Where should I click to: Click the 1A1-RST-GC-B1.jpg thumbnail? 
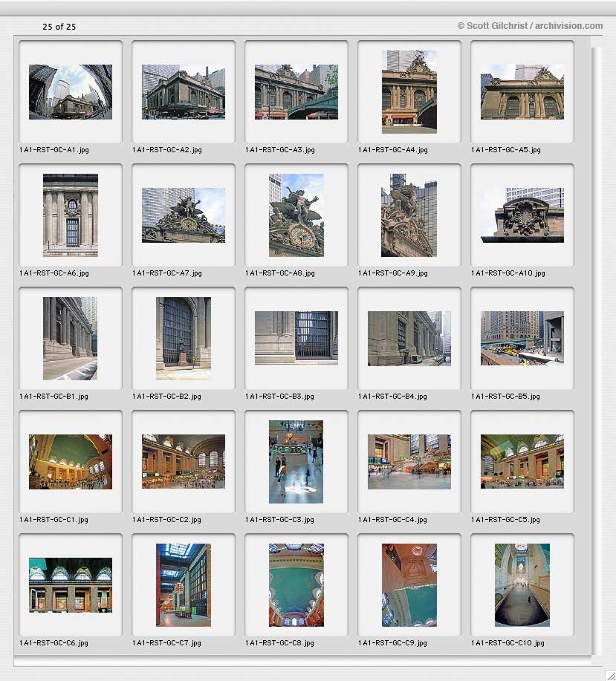71,339
